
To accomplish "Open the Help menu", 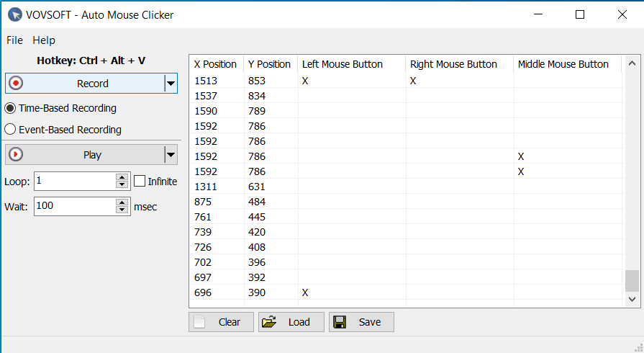I will coord(44,40).
